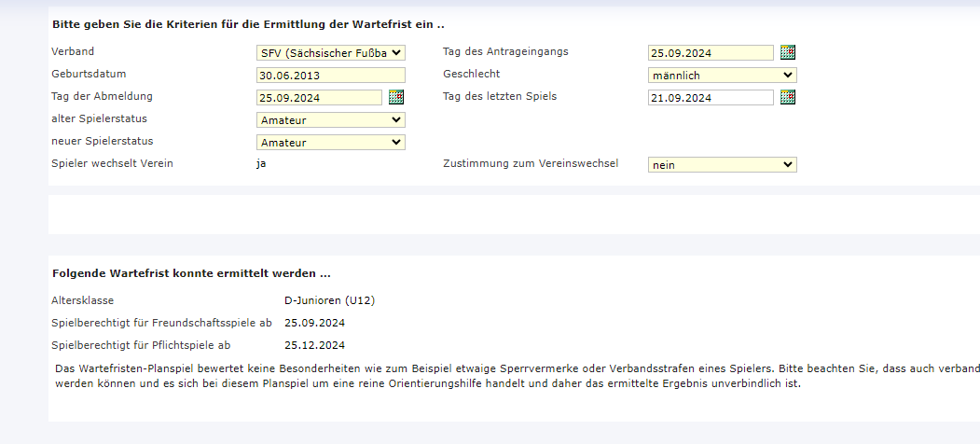Screen dimensions: 980x444
Task: Select the Tag des letzten Spiels field
Action: point(710,98)
